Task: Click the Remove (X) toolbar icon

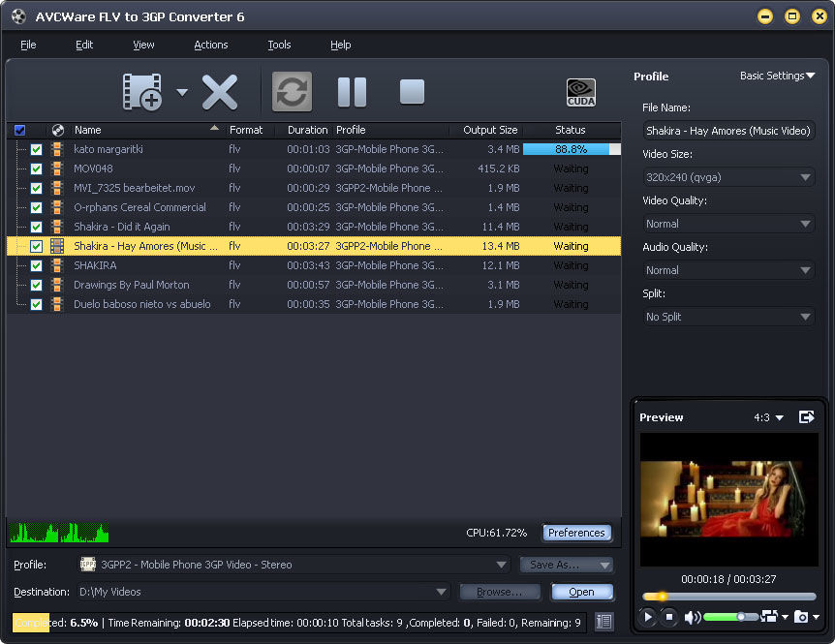Action: tap(219, 92)
